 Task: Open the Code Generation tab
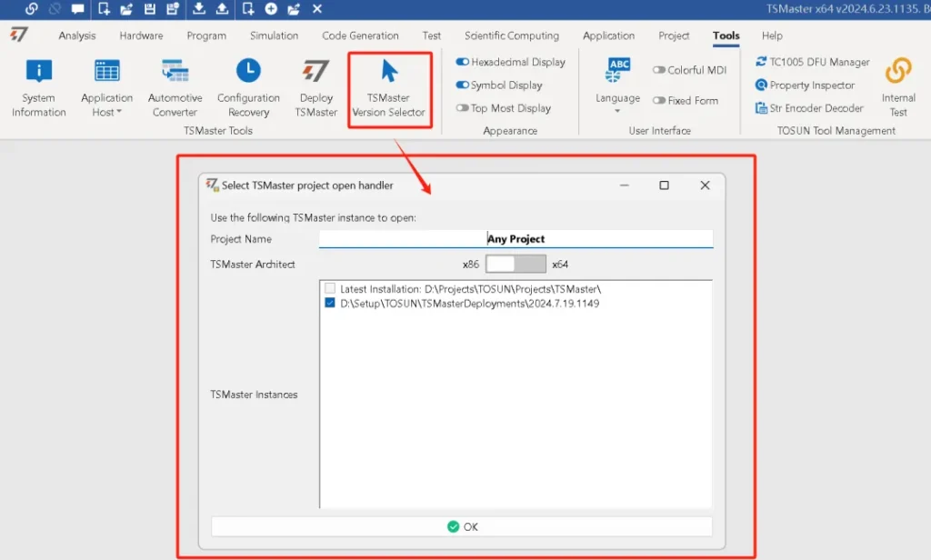coord(360,36)
